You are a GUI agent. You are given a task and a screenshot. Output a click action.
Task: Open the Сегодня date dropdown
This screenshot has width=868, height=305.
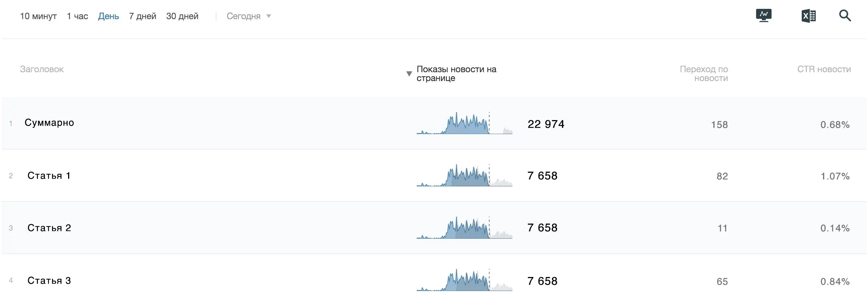coord(248,16)
